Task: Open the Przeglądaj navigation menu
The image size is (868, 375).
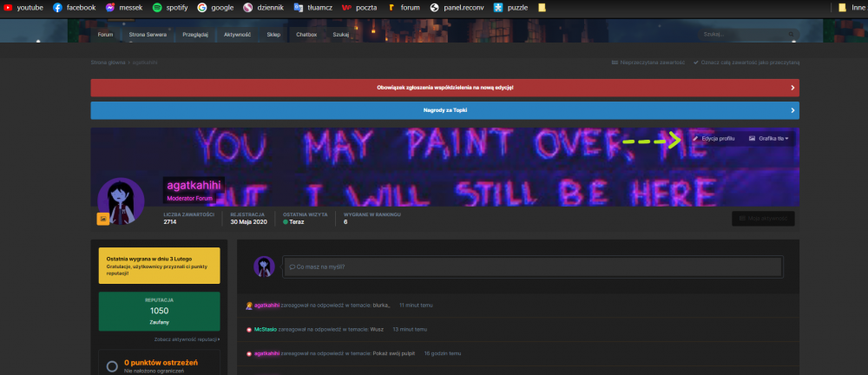Action: point(194,35)
